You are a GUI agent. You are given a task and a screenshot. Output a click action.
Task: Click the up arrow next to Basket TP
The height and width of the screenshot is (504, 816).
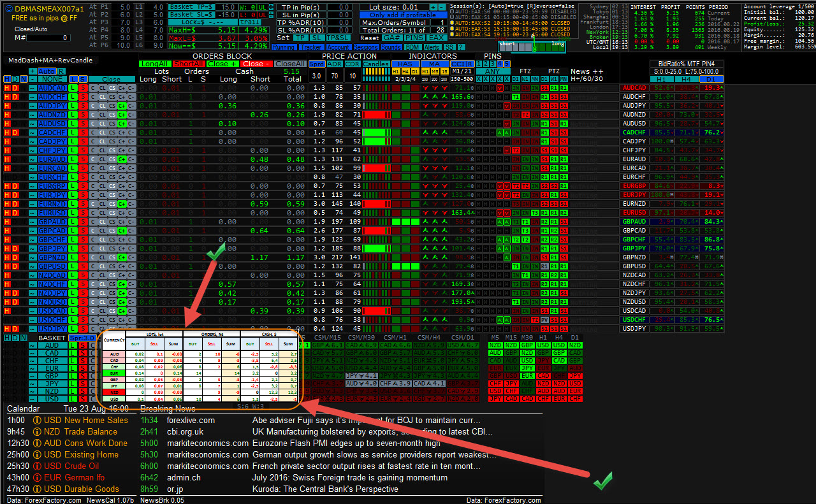point(271,5)
